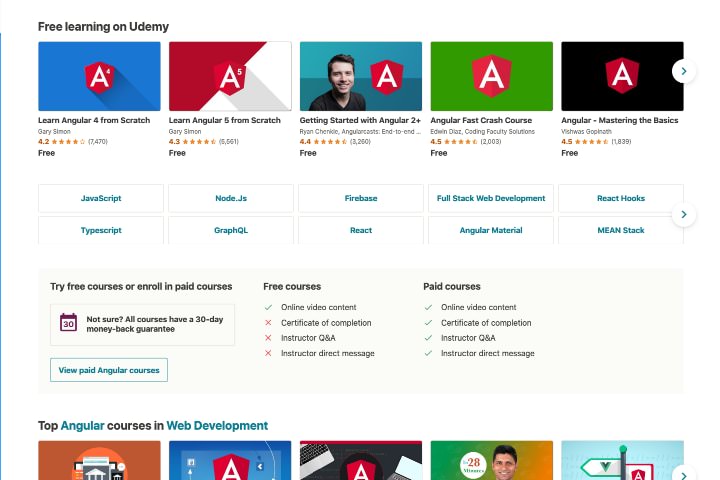Click Instructor Q&A under Paid courses
Viewport: 720px width, 480px height.
[x=468, y=338]
